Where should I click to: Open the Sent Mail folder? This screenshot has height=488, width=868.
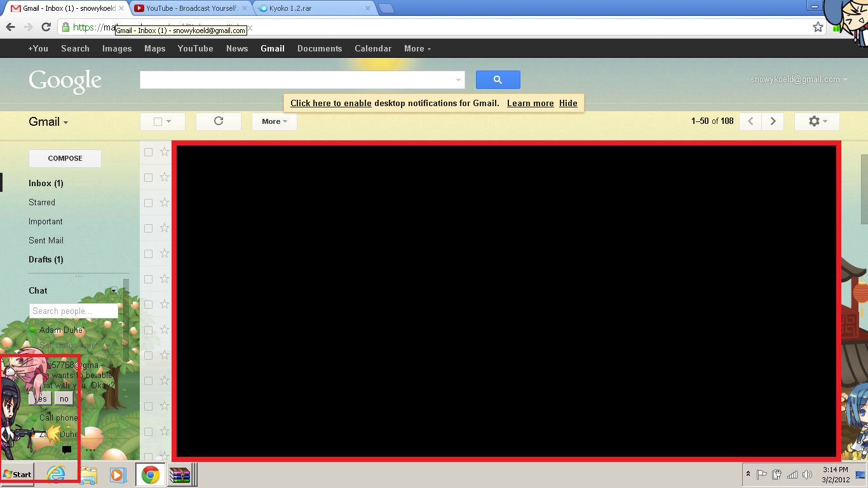(x=46, y=240)
